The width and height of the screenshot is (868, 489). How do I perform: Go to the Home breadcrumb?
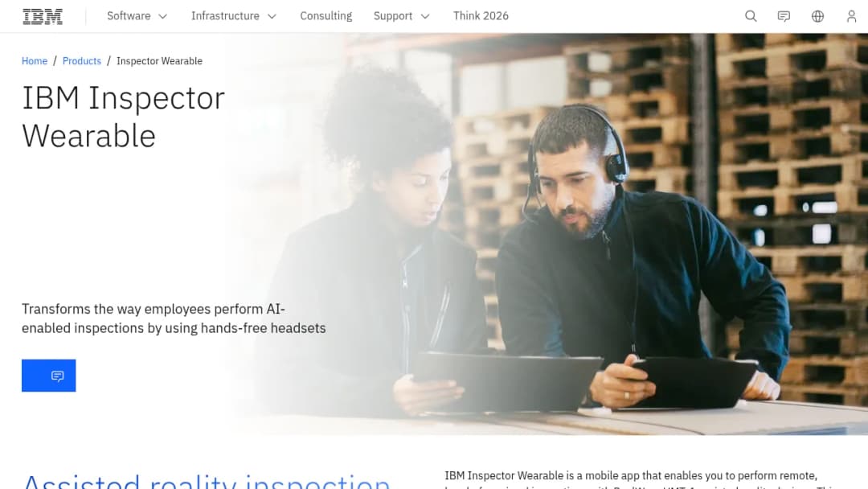[35, 61]
